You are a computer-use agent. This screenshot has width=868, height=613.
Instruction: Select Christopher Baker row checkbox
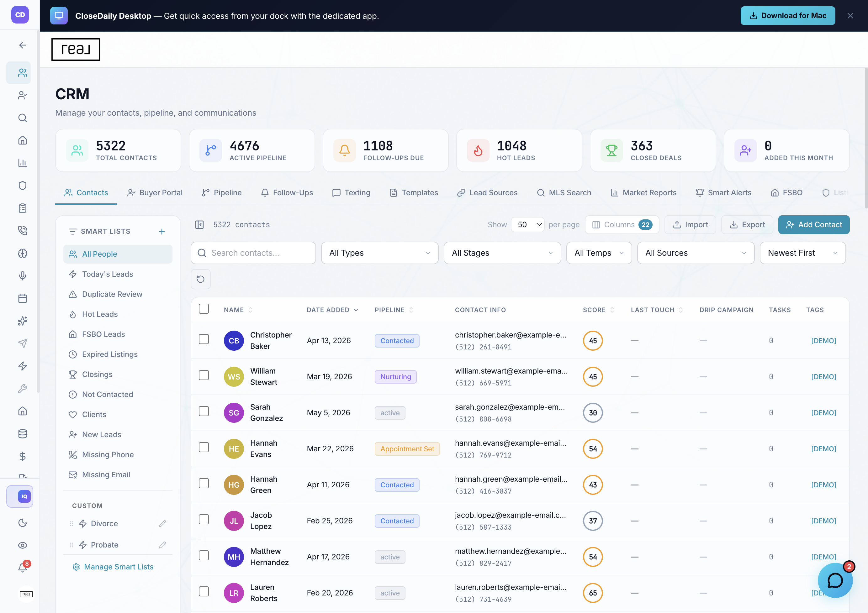(x=204, y=339)
